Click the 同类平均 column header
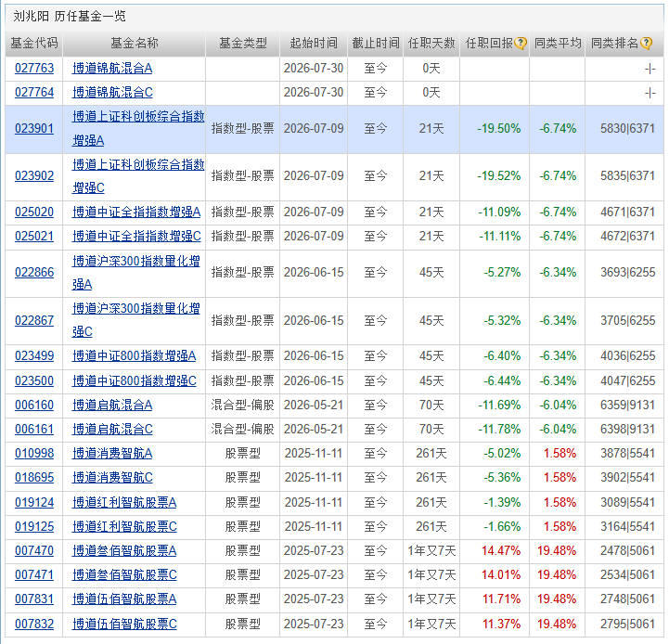 558,43
